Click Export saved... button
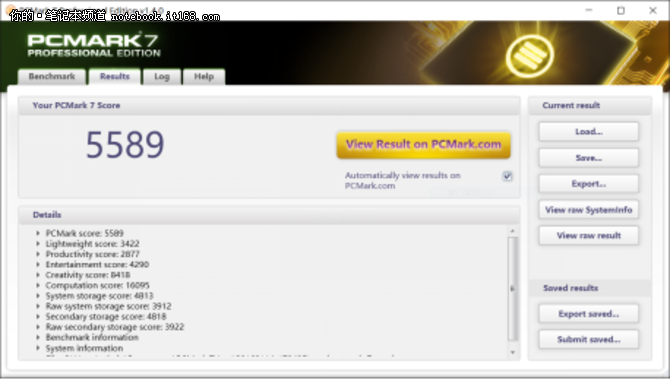This screenshot has width=670, height=380. pos(588,314)
